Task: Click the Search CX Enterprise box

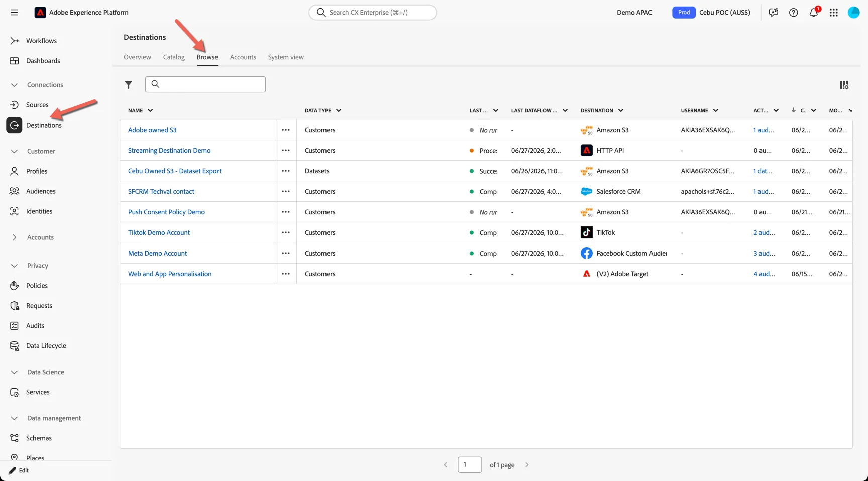Action: tap(373, 13)
